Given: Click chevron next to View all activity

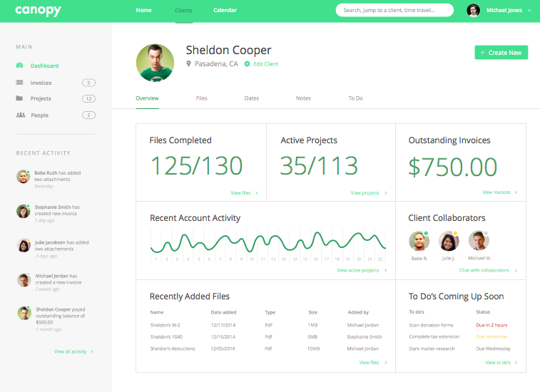Looking at the screenshot, I should (91, 351).
